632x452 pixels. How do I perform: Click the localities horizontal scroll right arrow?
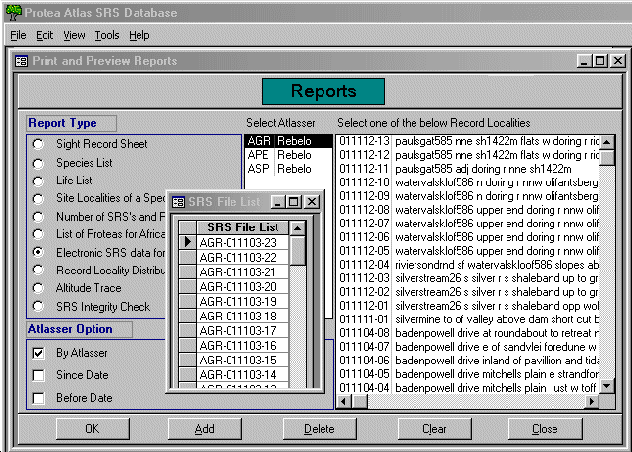tap(591, 401)
